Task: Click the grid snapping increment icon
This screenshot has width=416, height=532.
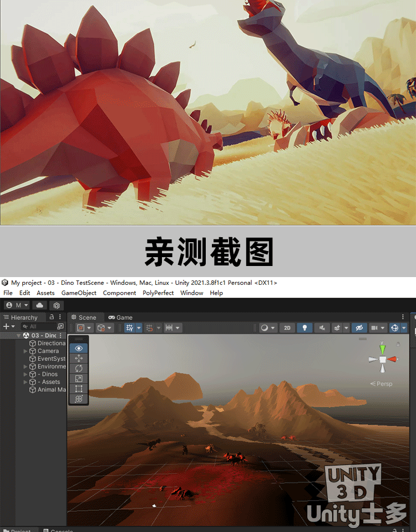Action: [149, 328]
